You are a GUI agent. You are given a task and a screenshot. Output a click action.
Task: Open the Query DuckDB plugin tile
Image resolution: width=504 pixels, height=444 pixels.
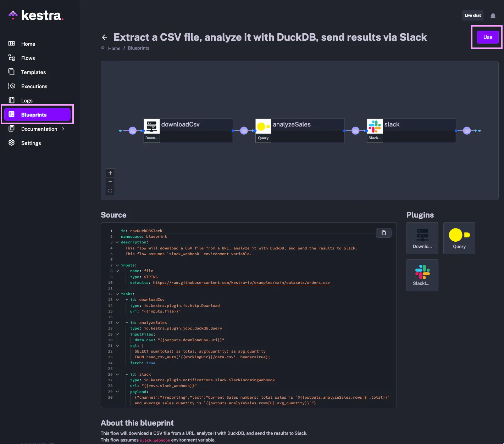[x=459, y=238]
